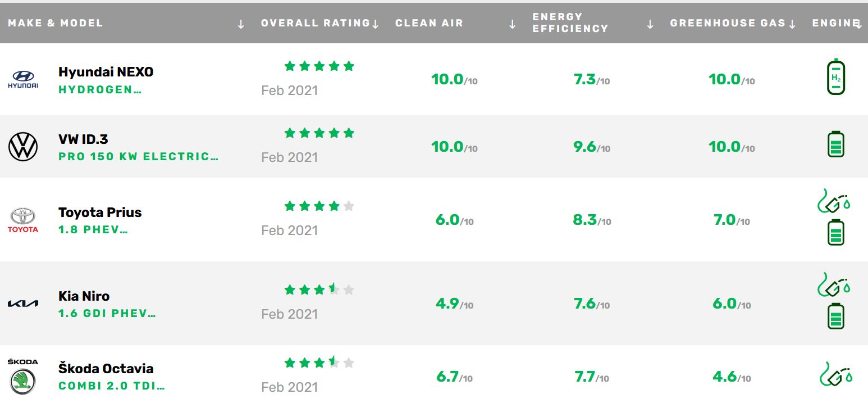868x403 pixels.
Task: Sort by Overall Rating arrow
Action: click(376, 24)
